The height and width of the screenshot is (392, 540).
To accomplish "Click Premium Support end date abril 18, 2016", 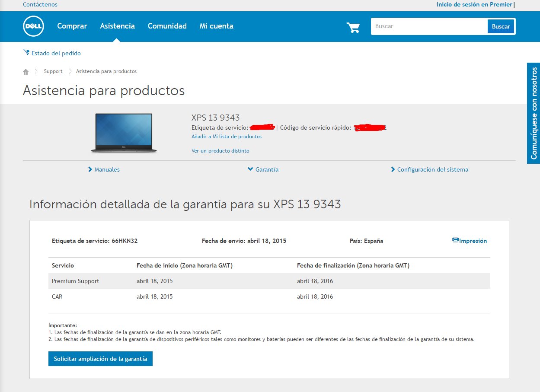I will click(x=315, y=281).
